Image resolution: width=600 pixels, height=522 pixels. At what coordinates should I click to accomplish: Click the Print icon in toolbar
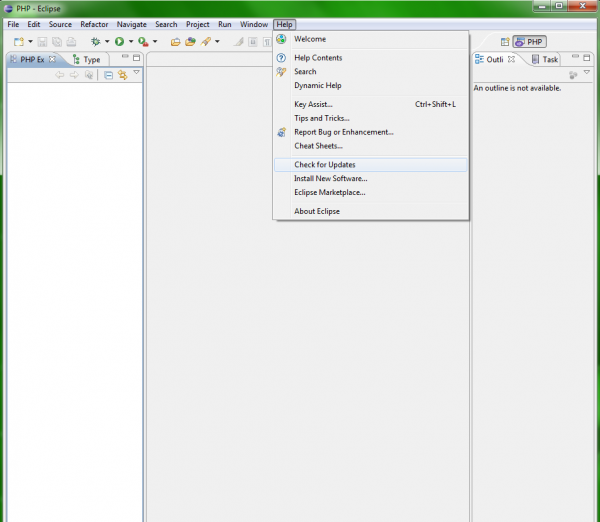71,41
